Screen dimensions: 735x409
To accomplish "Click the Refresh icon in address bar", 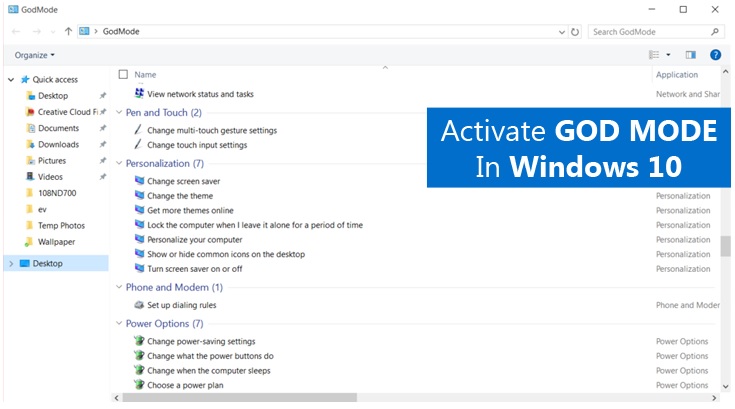I will (575, 31).
